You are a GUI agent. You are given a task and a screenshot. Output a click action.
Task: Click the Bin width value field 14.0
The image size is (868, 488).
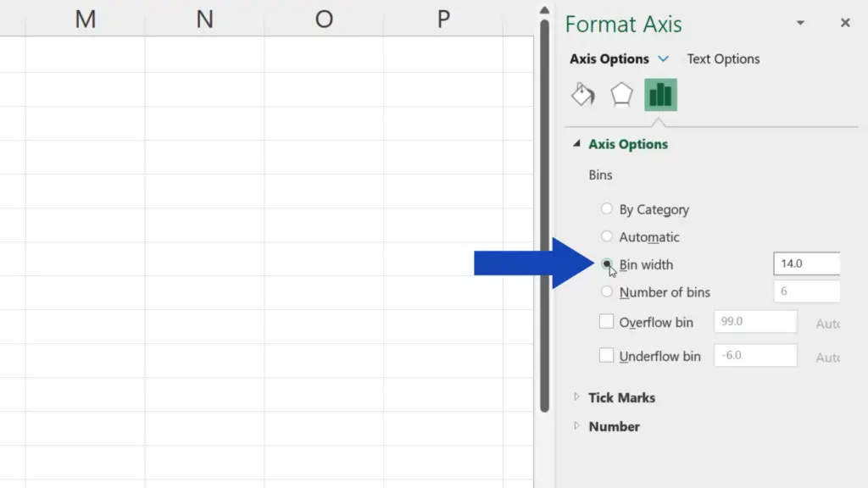click(x=807, y=263)
